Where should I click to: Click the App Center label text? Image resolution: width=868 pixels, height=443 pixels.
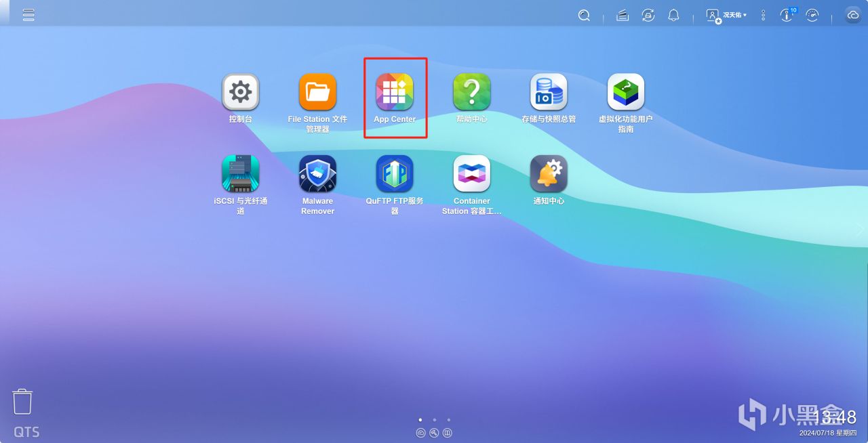pyautogui.click(x=395, y=119)
